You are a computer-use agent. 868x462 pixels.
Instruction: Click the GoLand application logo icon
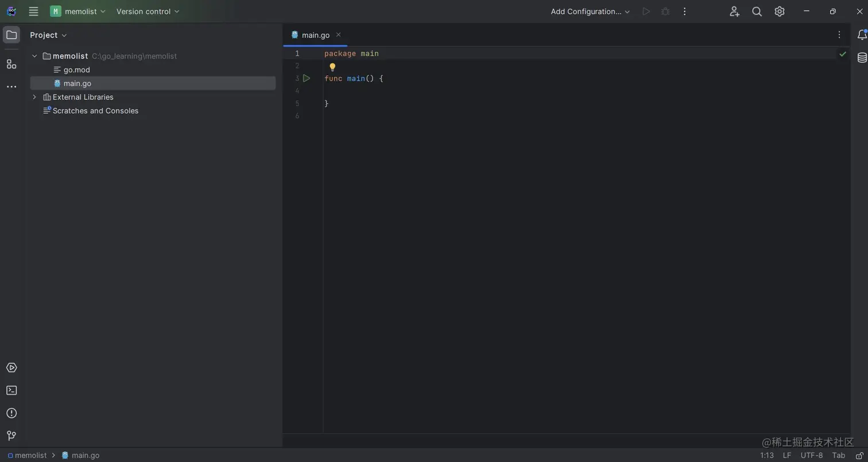coord(11,11)
